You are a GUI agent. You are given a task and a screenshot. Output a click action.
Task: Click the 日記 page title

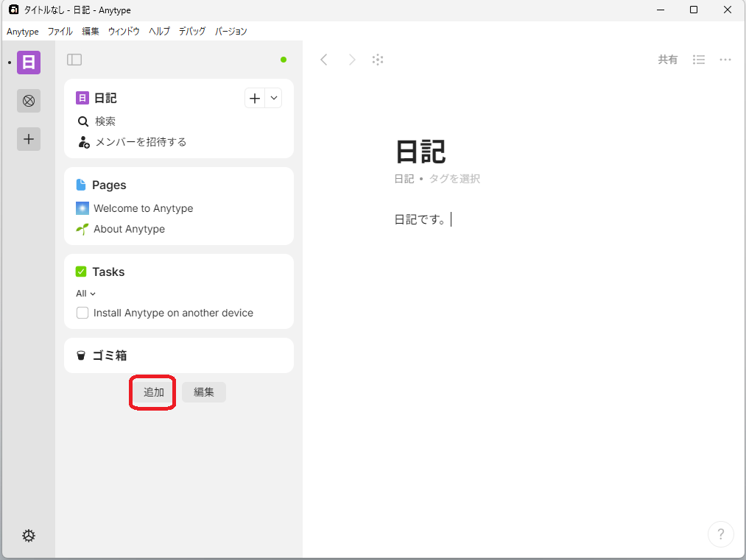pyautogui.click(x=421, y=152)
